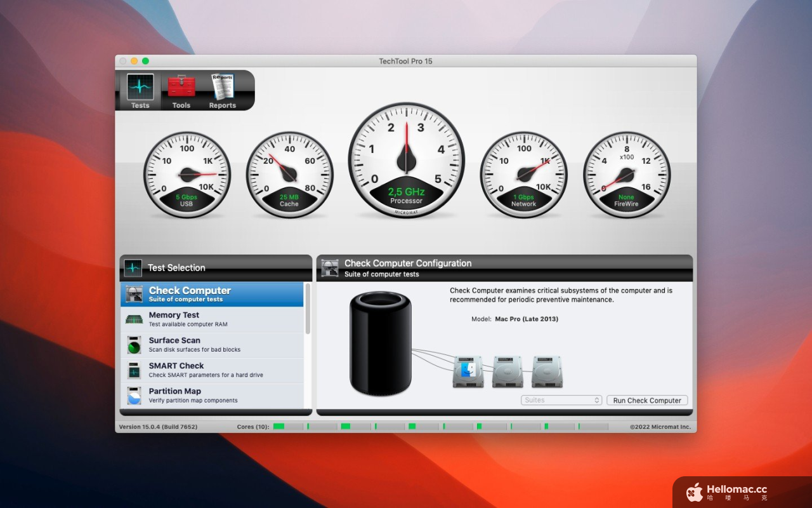Click the 5 Gbps USB reading
The image size is (812, 508).
187,197
